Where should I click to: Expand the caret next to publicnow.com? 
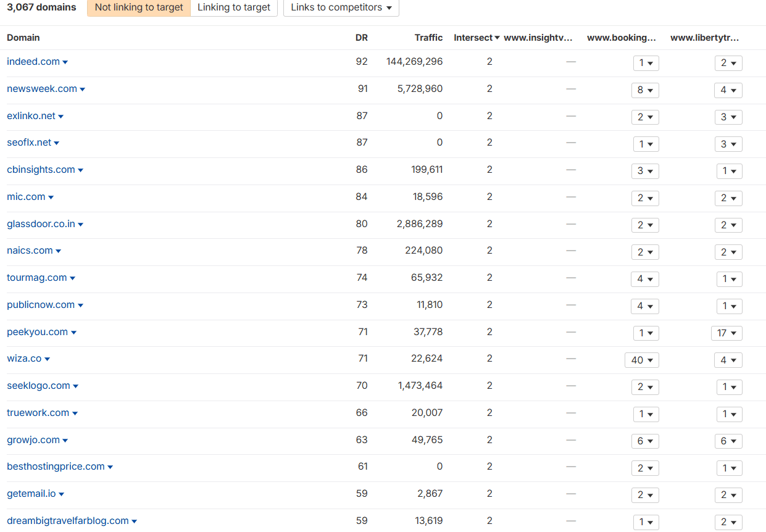(x=80, y=305)
